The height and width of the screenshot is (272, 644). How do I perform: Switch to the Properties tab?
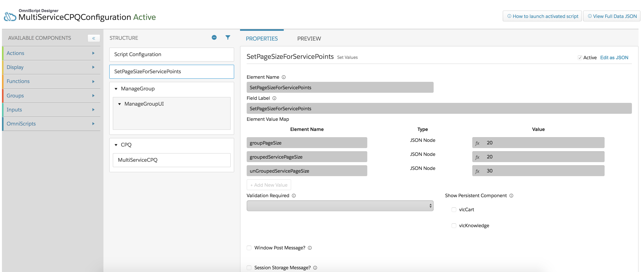click(x=262, y=38)
